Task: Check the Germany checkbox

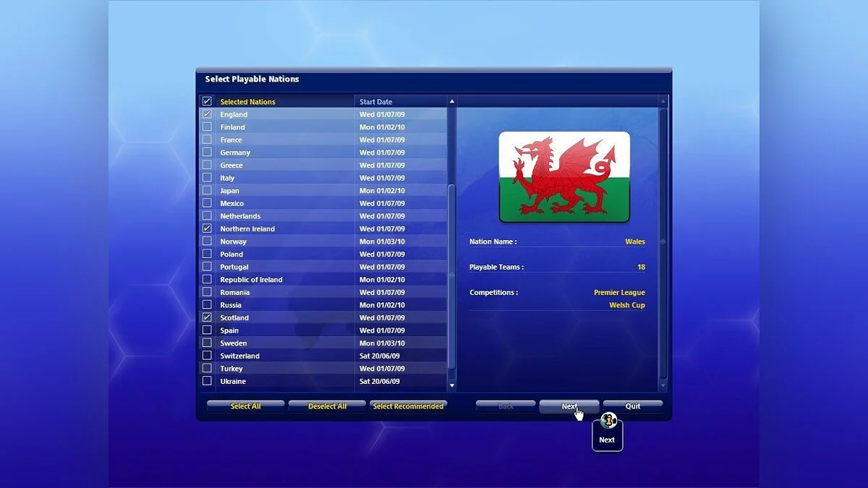Action: [x=207, y=153]
